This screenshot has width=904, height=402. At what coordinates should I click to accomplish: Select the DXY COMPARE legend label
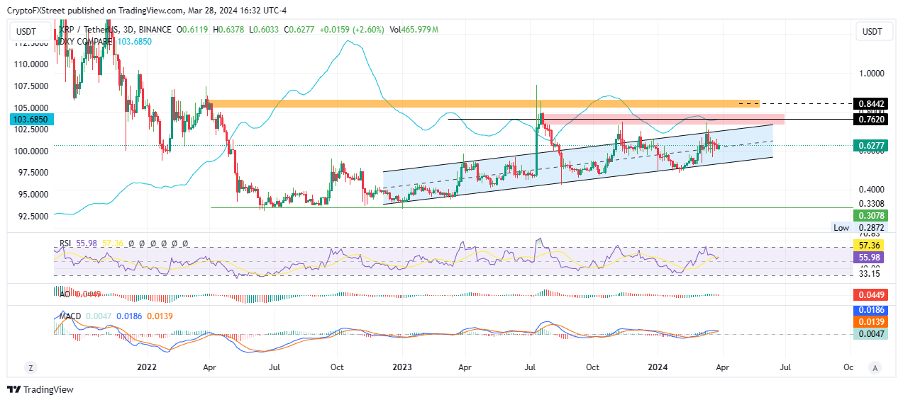pos(86,42)
